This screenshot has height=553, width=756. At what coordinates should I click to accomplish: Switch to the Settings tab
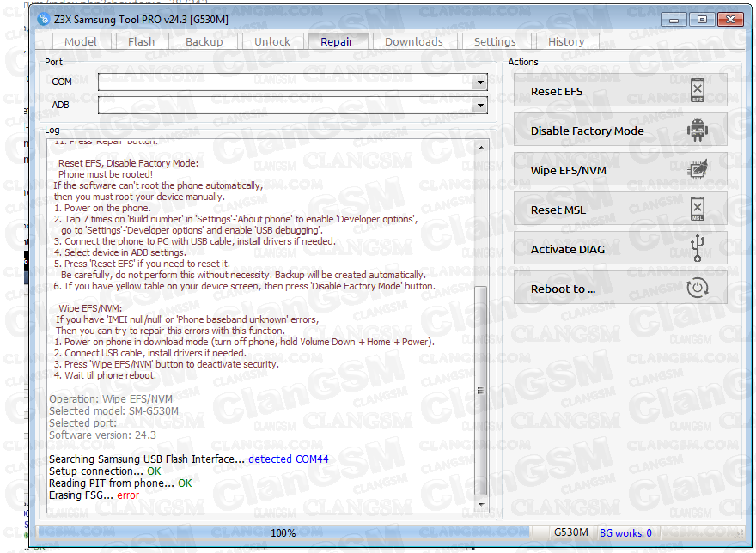[x=495, y=41]
